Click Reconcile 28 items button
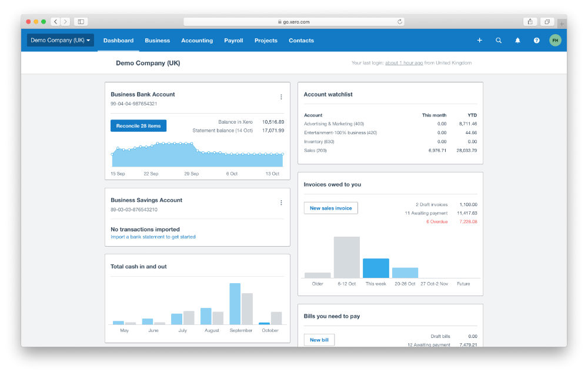The height and width of the screenshot is (375, 588). point(138,126)
